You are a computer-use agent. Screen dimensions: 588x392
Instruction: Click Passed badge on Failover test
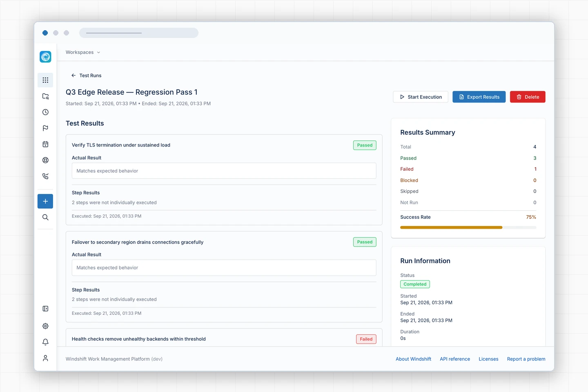365,242
